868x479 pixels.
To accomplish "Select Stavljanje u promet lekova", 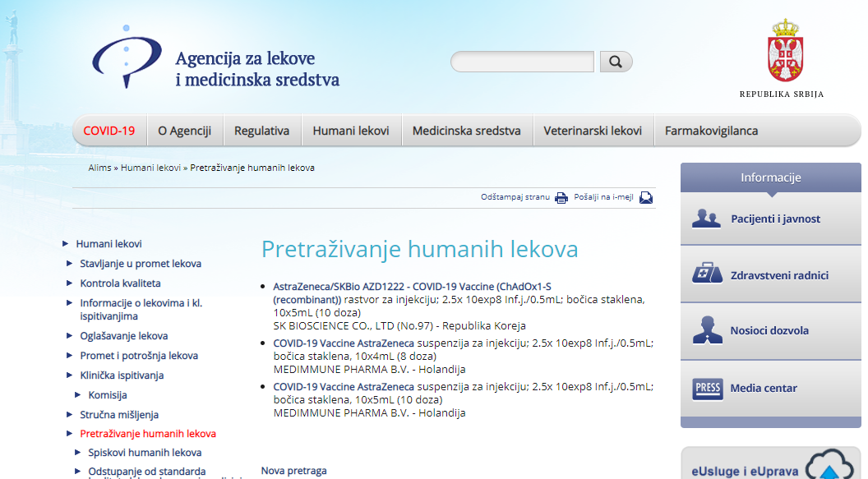I will click(x=141, y=264).
